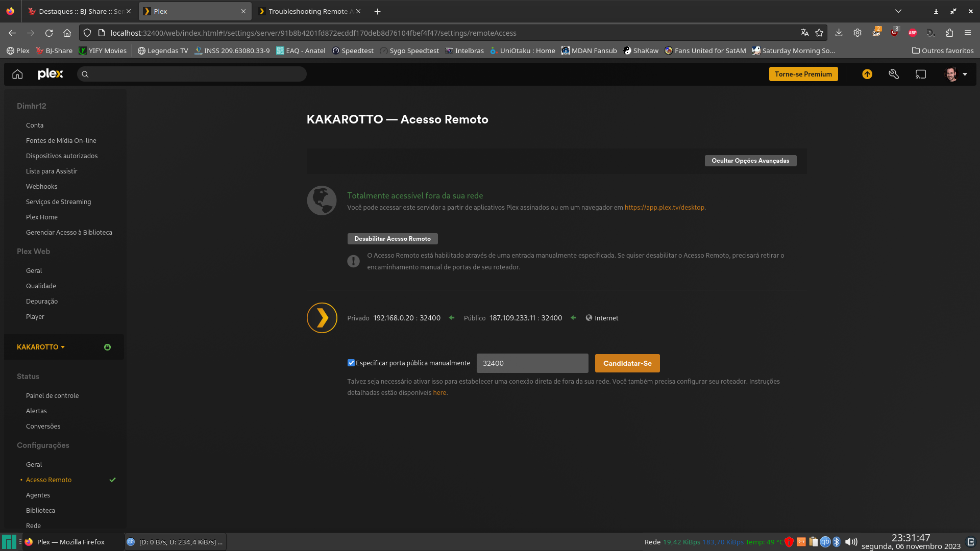Open the volume icon in system tray

tap(851, 542)
